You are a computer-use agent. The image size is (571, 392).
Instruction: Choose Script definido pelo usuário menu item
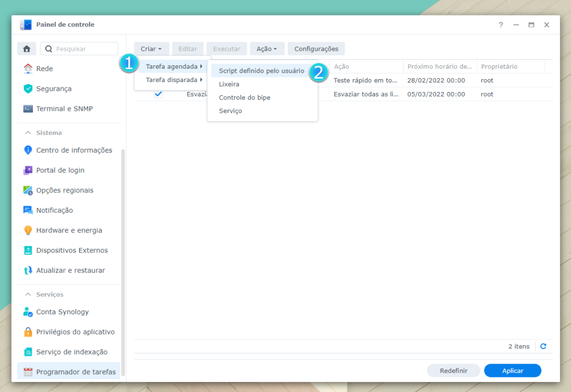pyautogui.click(x=262, y=71)
